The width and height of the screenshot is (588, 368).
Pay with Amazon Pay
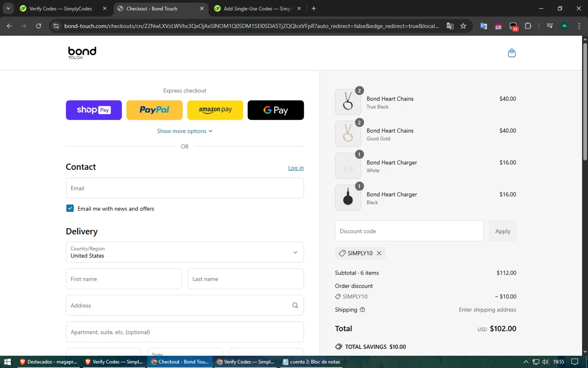click(215, 110)
